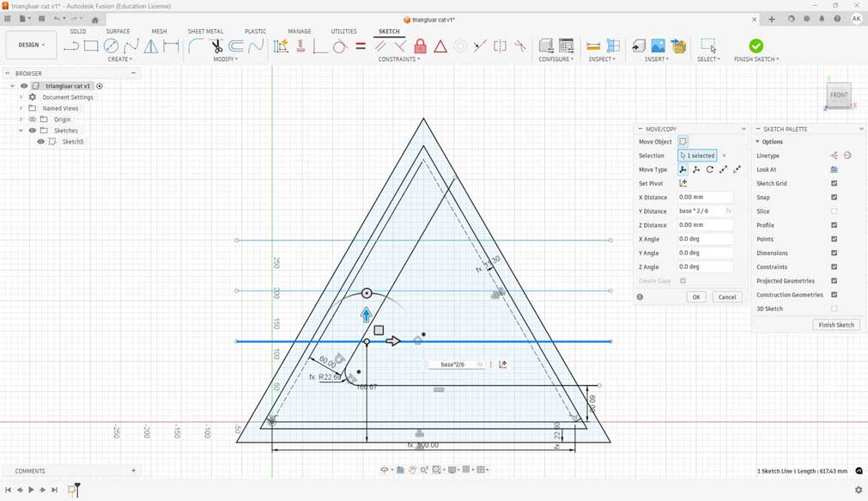Click the Parallel constraint icon
The height and width of the screenshot is (501, 868).
pyautogui.click(x=380, y=46)
